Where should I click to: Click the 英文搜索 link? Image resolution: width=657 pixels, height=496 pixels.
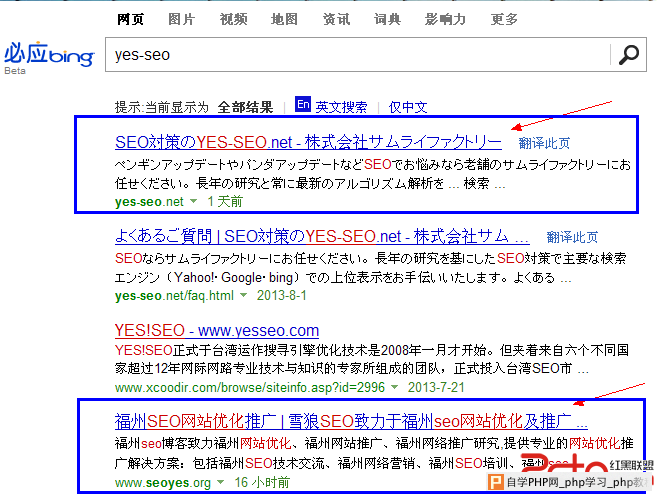[x=341, y=107]
